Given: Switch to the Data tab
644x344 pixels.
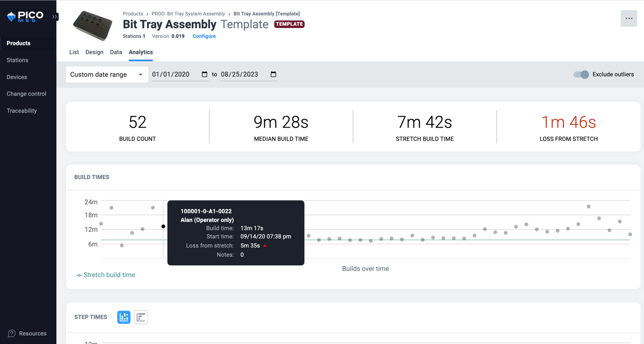Looking at the screenshot, I should point(116,52).
